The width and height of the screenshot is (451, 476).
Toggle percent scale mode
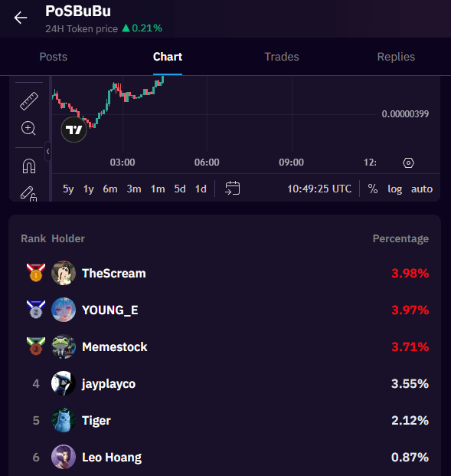pyautogui.click(x=373, y=189)
